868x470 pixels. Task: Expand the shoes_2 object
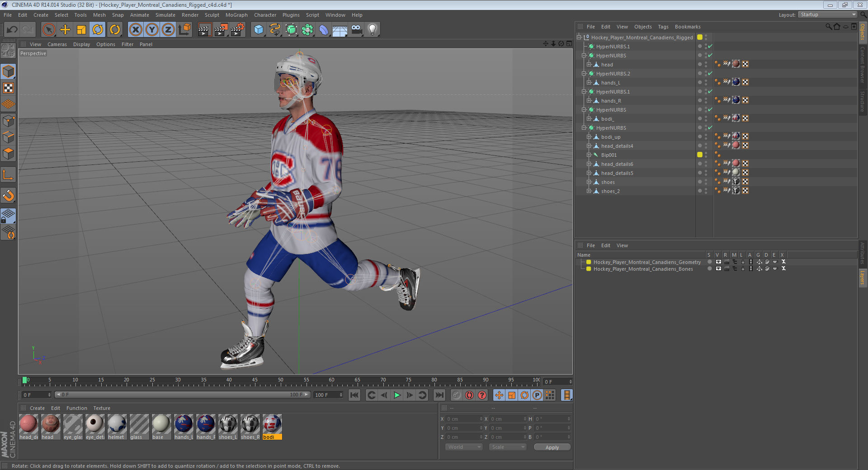[x=589, y=191]
